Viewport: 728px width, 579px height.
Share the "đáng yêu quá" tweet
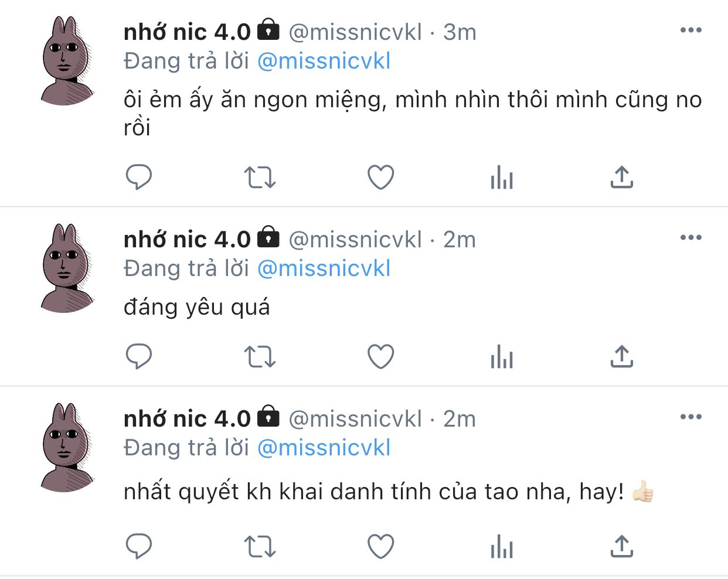pos(622,356)
